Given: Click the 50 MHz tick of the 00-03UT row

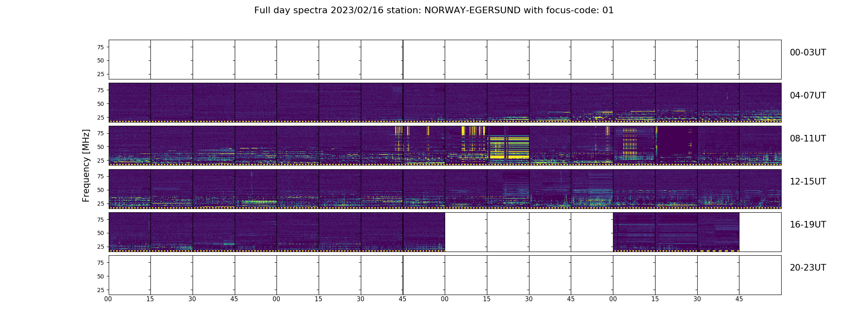Looking at the screenshot, I should [x=100, y=60].
